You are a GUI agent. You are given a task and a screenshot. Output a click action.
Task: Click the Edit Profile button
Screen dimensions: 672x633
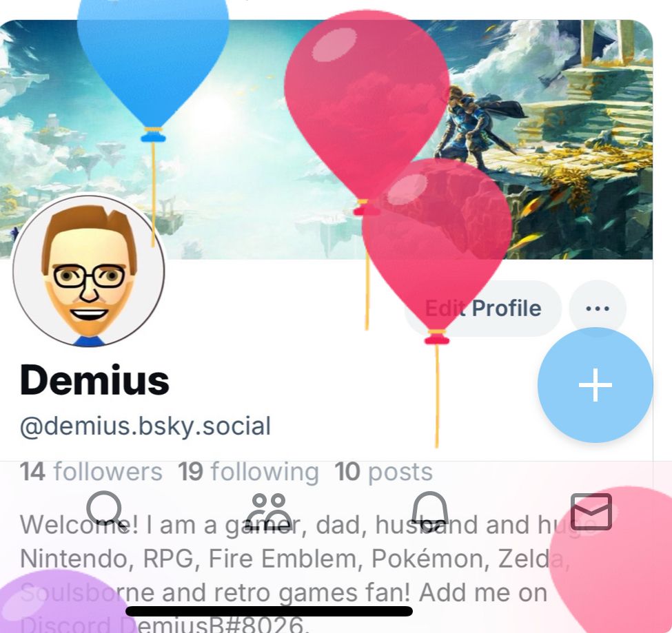[483, 309]
